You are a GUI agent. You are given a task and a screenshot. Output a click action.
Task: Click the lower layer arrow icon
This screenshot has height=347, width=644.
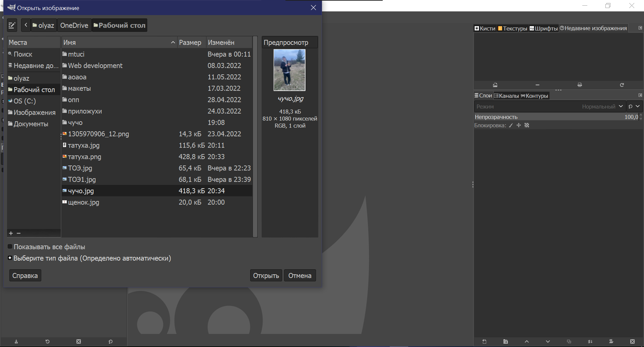pos(548,342)
